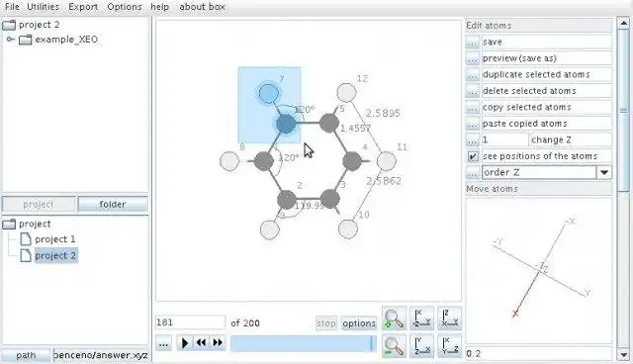Click the scrollbar down arrow in right panel

623,355
